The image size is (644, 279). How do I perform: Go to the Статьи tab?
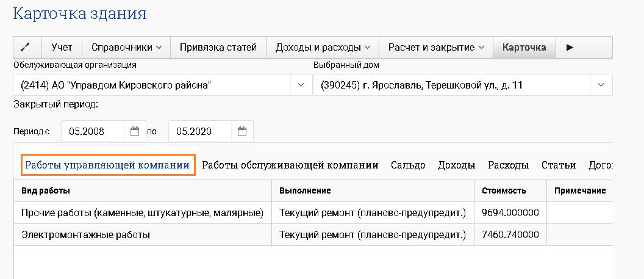[557, 165]
